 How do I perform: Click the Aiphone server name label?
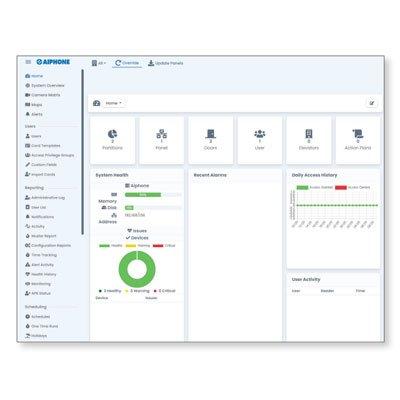[x=137, y=186]
